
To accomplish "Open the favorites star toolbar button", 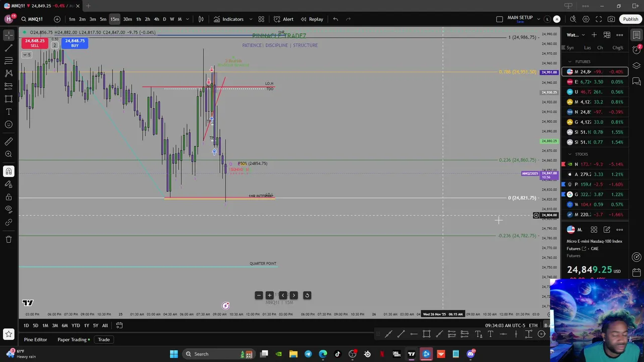I will coord(9,334).
